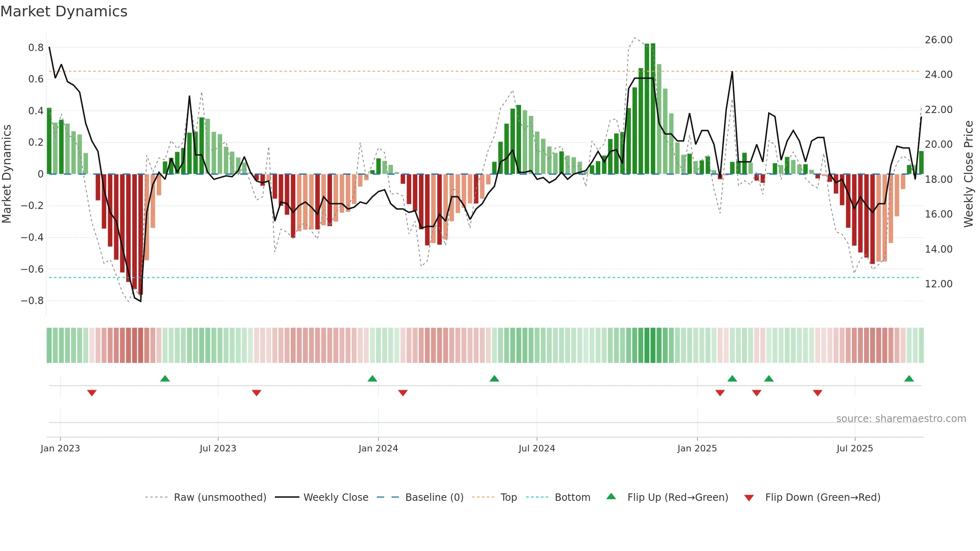Click the Market Dynamics chart title
The width and height of the screenshot is (980, 551).
[64, 11]
